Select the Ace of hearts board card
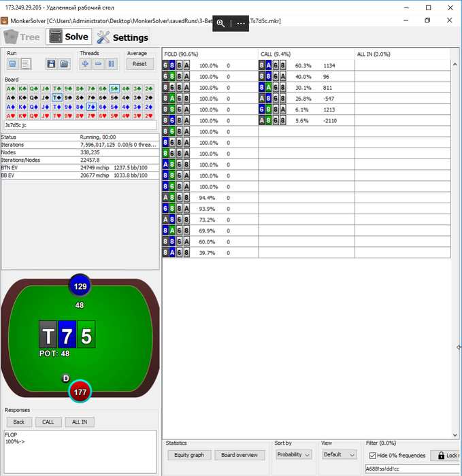This screenshot has width=462, height=476. pos(11,116)
